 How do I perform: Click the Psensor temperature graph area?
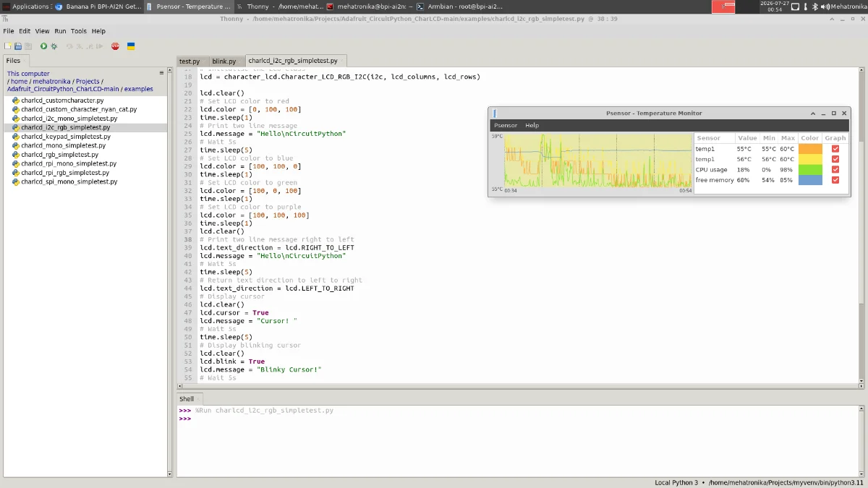coord(597,160)
